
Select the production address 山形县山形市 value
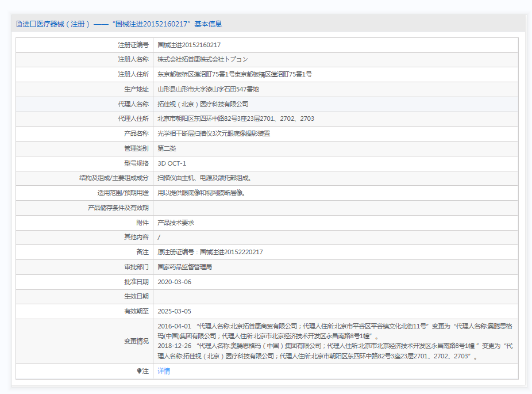pos(208,89)
